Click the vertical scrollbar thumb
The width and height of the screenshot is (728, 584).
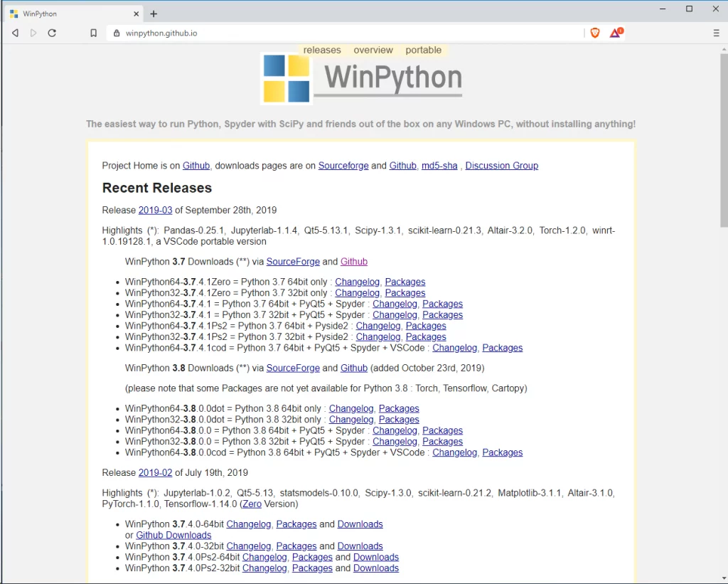(723, 140)
